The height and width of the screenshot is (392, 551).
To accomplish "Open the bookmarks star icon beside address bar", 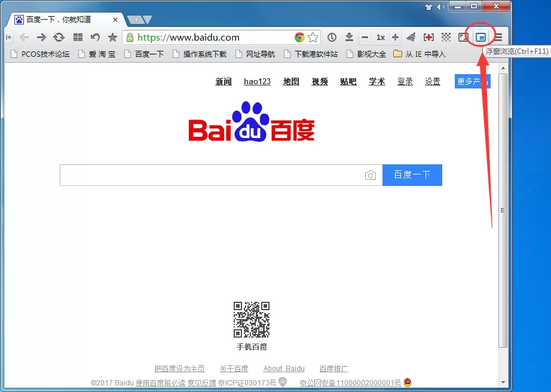I will (112, 37).
